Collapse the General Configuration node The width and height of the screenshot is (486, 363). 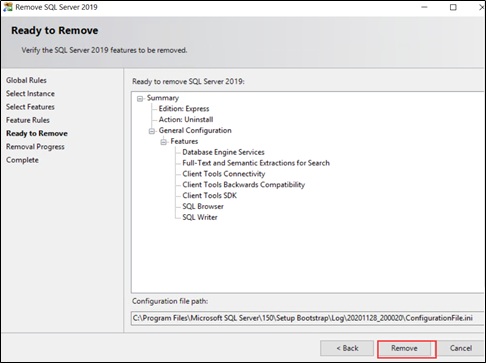[152, 131]
